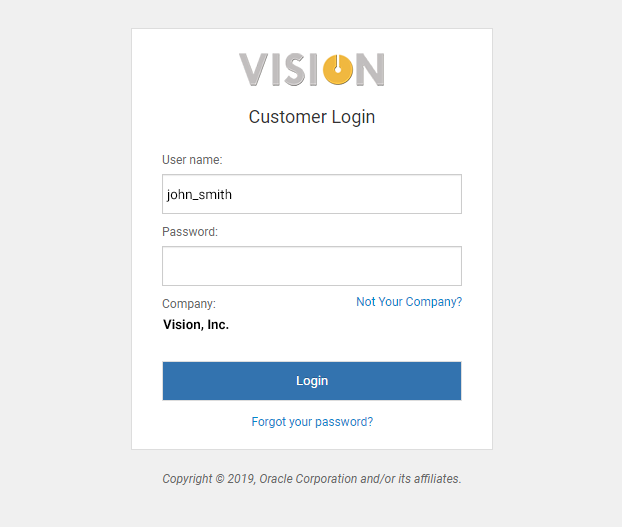Viewport: 622px width, 527px height.
Task: Focus the User name input field
Action: (311, 194)
